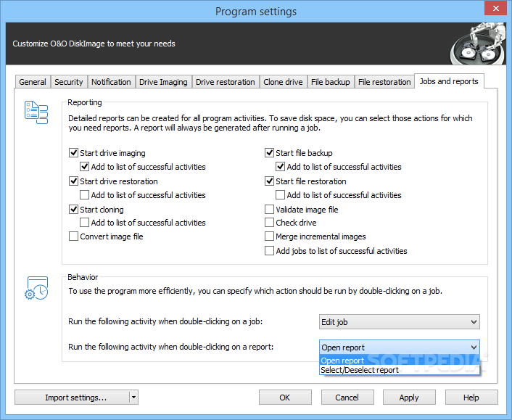The width and height of the screenshot is (512, 420).
Task: Click 'Customize O&O DiskImage to meet your needs' text
Action: 94,44
